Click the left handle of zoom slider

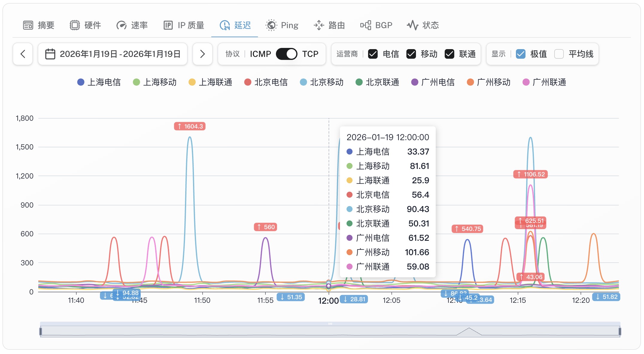point(41,331)
